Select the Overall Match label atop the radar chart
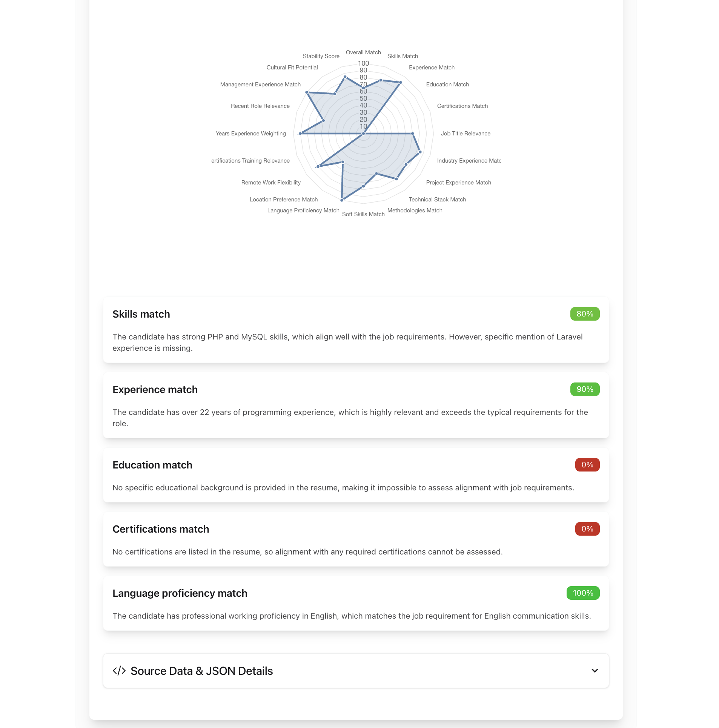The image size is (719, 728). tap(363, 52)
